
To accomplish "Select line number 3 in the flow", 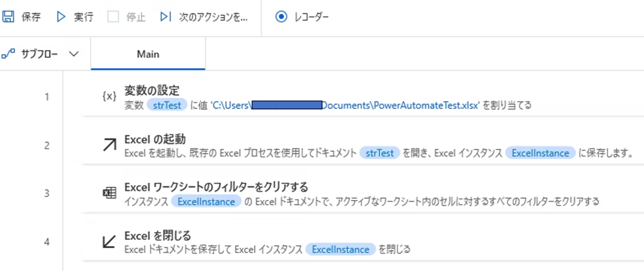I will pyautogui.click(x=47, y=193).
